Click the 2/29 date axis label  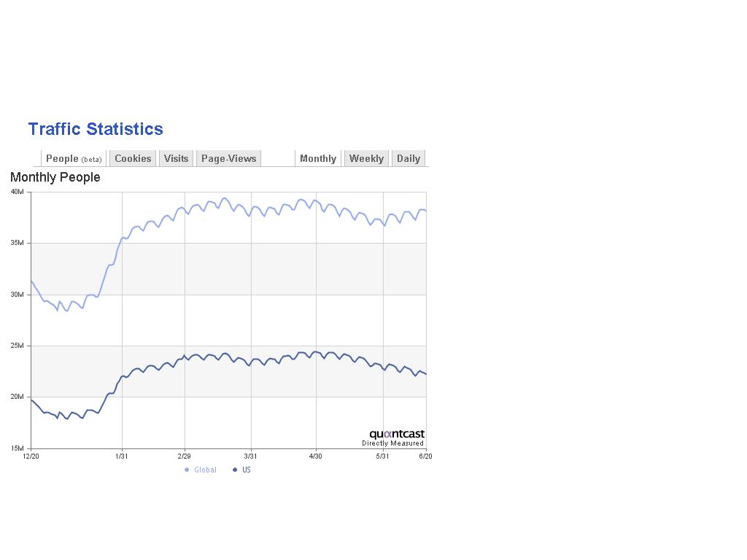point(185,456)
